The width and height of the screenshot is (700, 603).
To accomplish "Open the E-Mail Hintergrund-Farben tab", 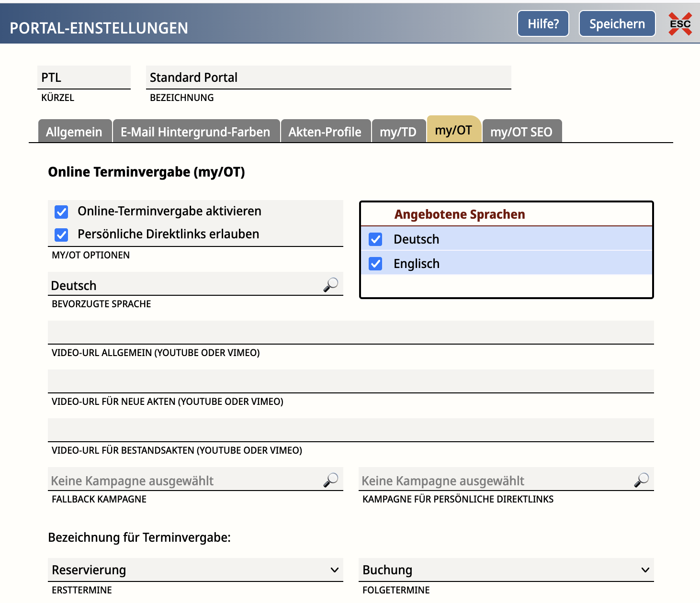I will tap(195, 132).
